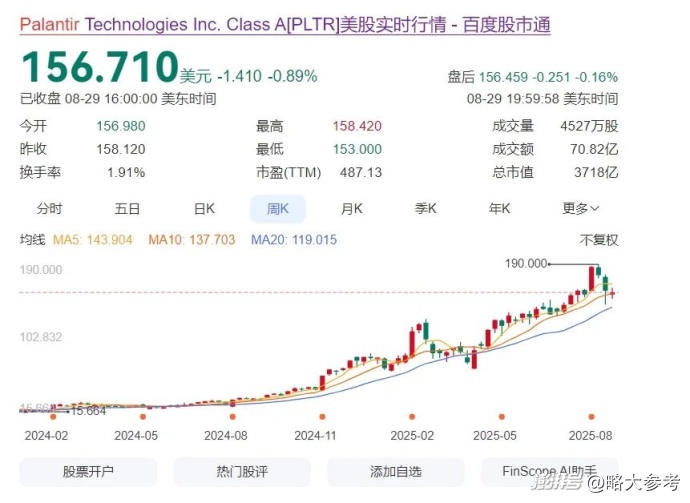Click the 190.000 peak price label
This screenshot has height=503, width=690.
point(528,263)
